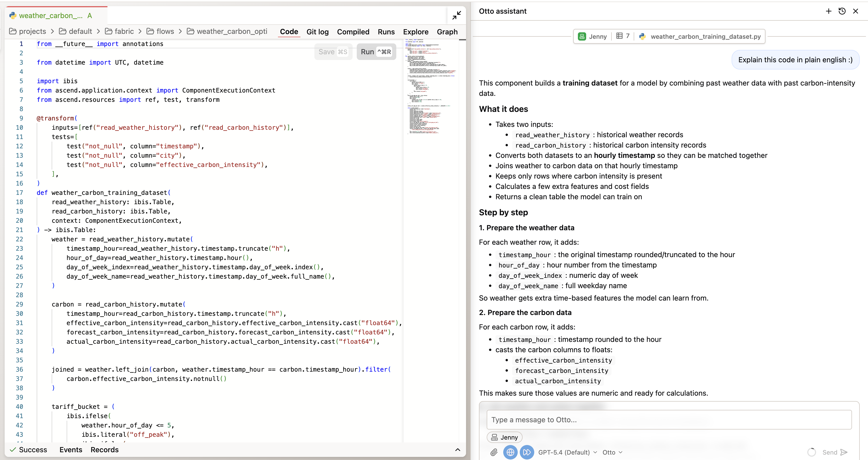Toggle the fast-forward auto-run button
868x460 pixels.
tap(527, 452)
